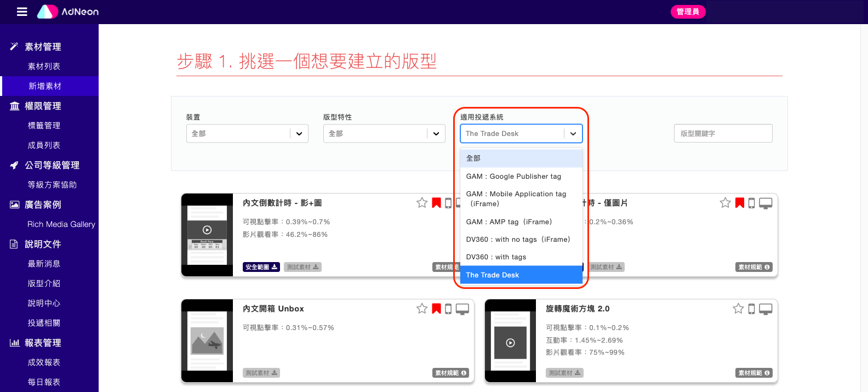Expand the 版型特性 dropdown

(384, 133)
